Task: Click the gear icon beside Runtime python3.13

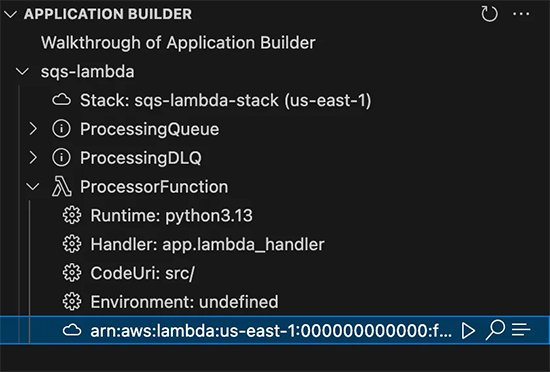Action: (x=72, y=215)
